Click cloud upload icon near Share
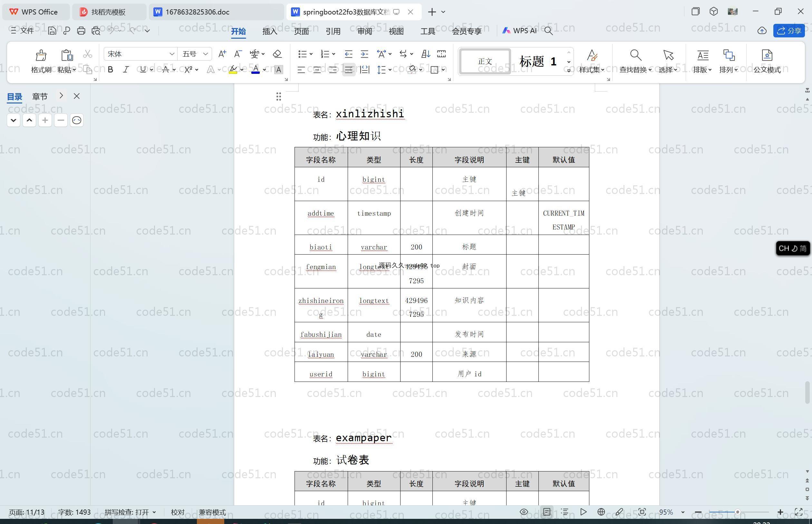This screenshot has width=812, height=524. pos(762,31)
